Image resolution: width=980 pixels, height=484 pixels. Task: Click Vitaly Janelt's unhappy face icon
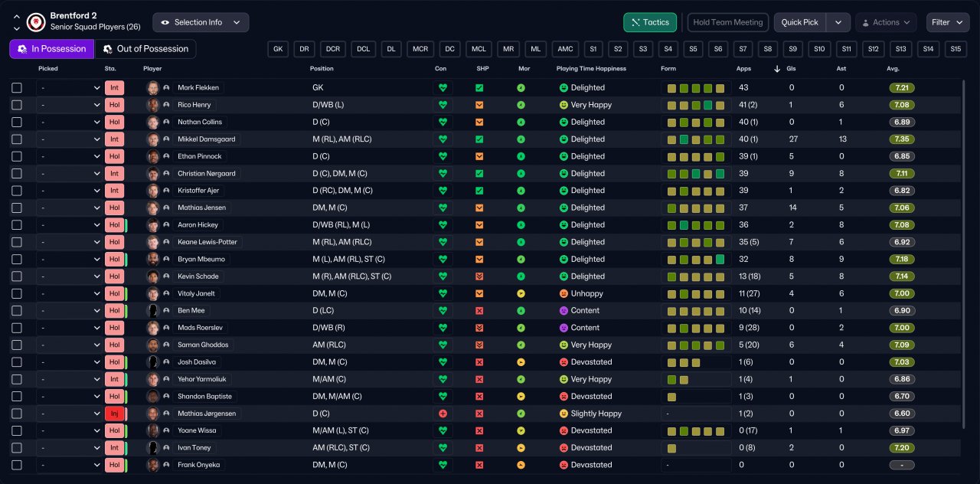click(563, 293)
